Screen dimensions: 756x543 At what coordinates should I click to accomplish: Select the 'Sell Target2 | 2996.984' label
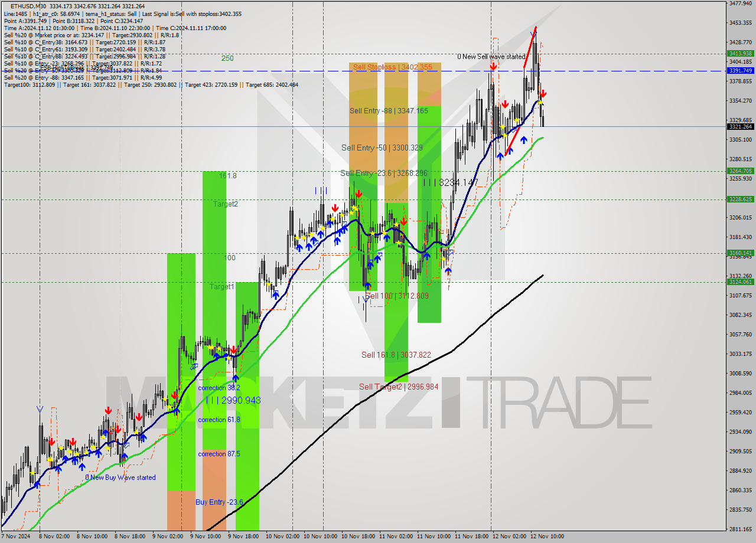pyautogui.click(x=399, y=387)
